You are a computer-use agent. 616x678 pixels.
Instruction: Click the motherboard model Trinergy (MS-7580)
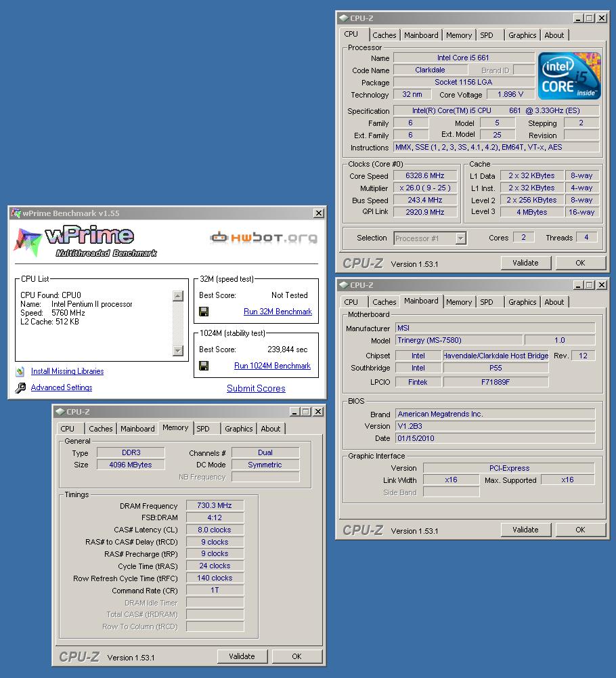click(x=459, y=340)
